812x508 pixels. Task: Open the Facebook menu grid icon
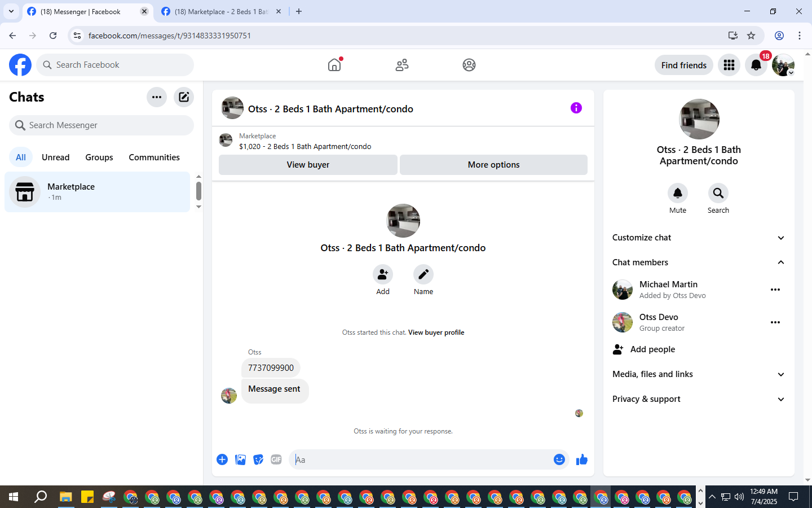pos(729,65)
